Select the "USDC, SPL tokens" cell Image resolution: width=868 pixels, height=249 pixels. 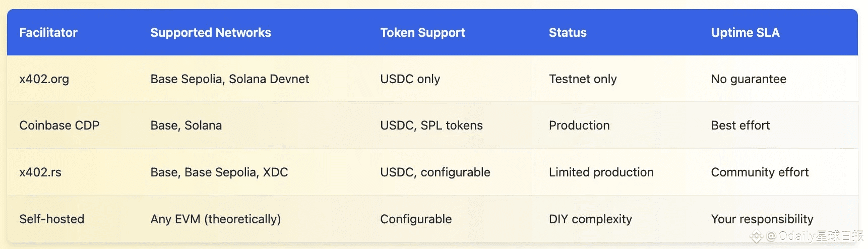point(431,126)
